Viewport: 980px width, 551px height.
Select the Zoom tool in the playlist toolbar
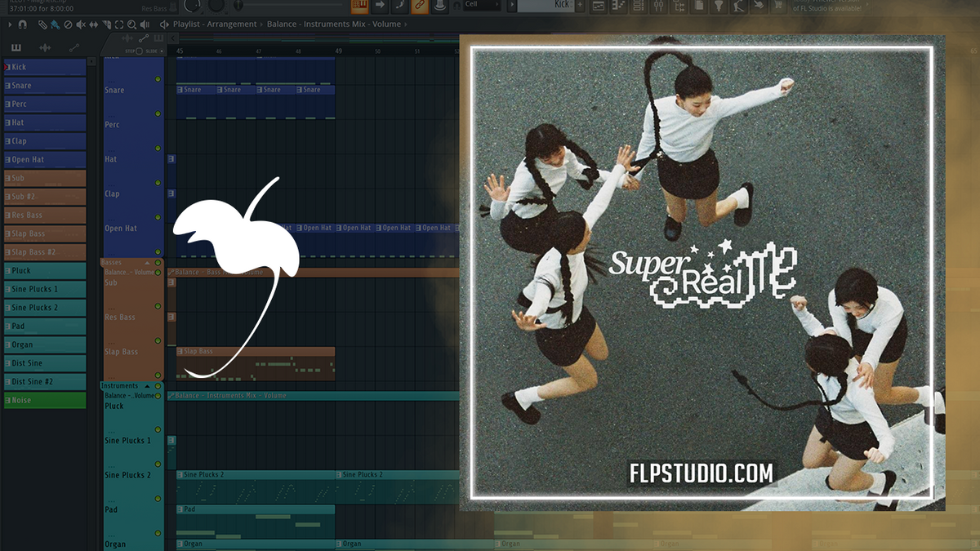pyautogui.click(x=132, y=24)
